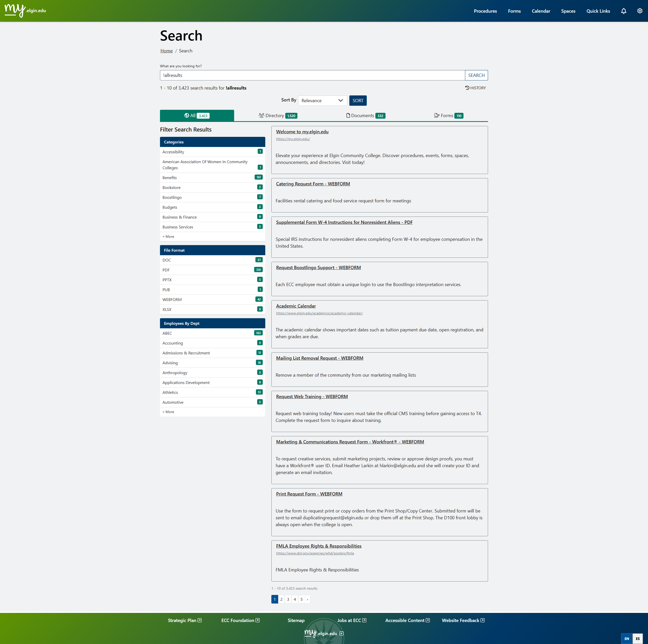648x644 pixels.
Task: Open Catering Request Form result link
Action: pos(313,184)
